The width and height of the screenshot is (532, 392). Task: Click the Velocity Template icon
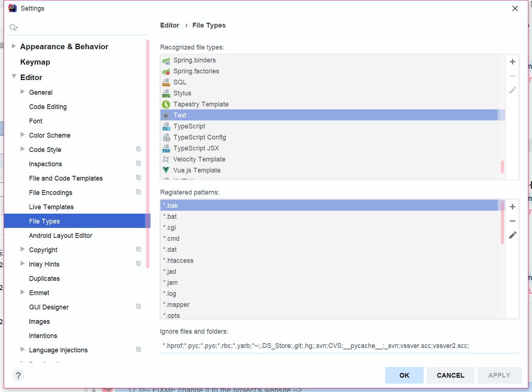166,159
